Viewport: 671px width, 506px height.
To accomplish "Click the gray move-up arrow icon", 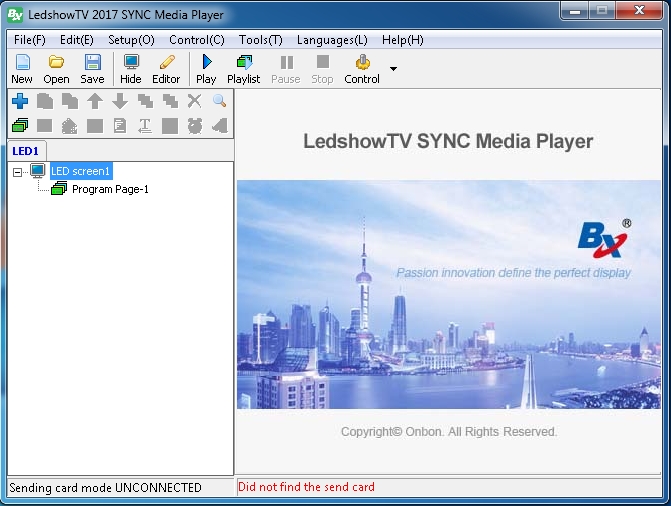I will click(95, 101).
